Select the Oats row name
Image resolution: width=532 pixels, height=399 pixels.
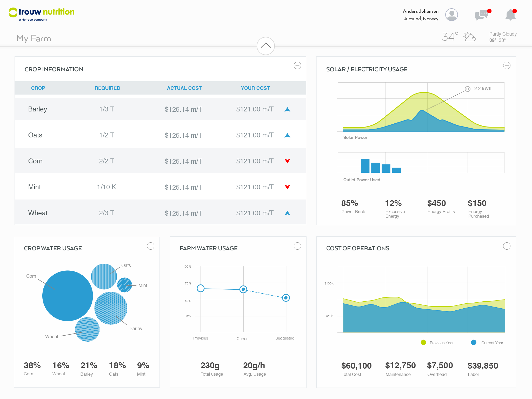(x=35, y=135)
